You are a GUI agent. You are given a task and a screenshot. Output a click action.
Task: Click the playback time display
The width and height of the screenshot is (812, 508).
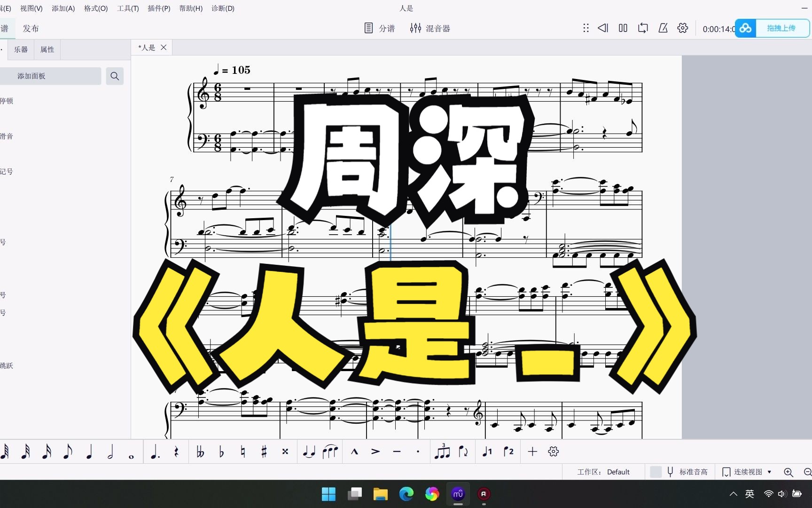(x=718, y=29)
